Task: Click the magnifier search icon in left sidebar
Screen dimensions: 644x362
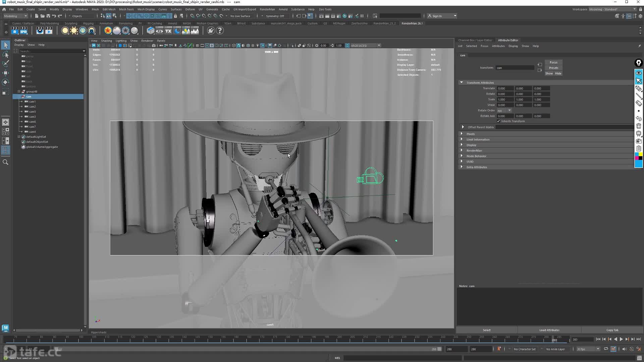Action: (x=5, y=162)
